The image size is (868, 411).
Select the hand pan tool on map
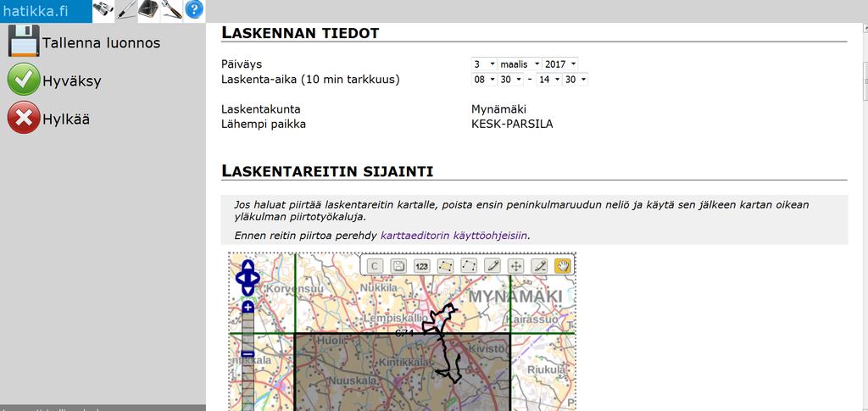coord(563,266)
